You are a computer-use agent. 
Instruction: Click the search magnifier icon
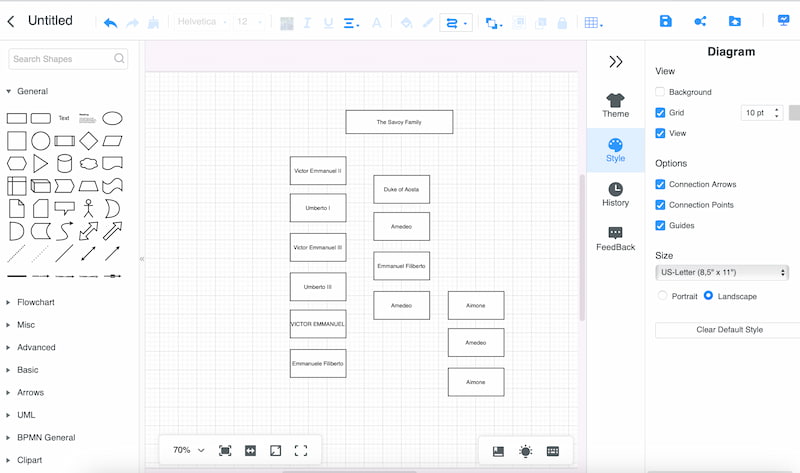119,58
